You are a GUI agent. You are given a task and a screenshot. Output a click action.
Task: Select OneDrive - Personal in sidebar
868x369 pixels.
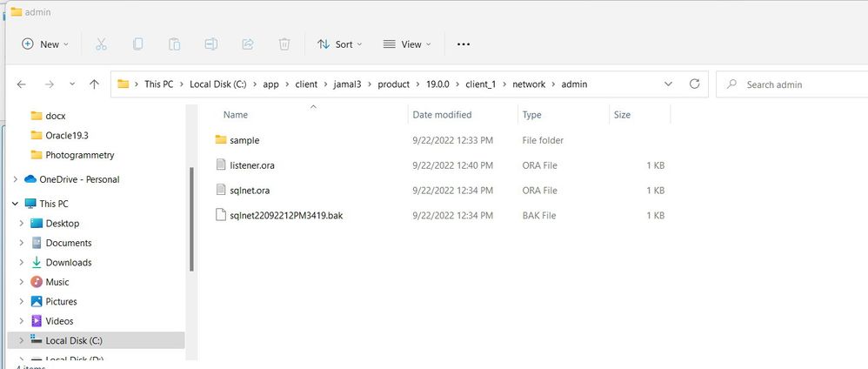[79, 179]
